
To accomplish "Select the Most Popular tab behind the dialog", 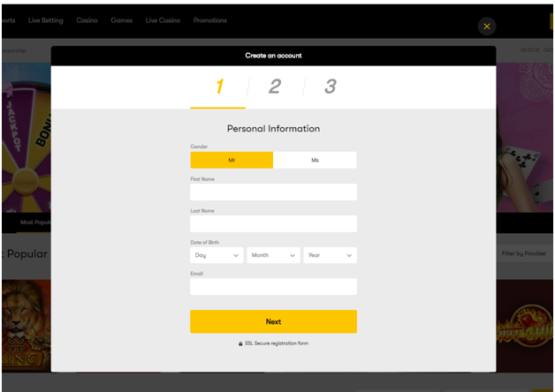I will [x=35, y=222].
